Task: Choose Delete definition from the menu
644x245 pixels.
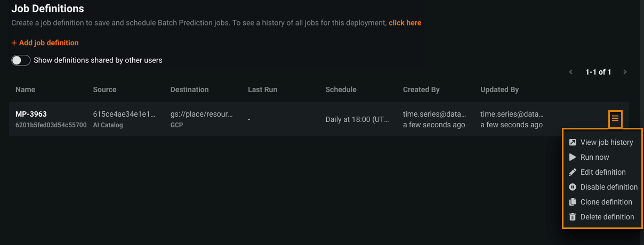Action: 607,217
